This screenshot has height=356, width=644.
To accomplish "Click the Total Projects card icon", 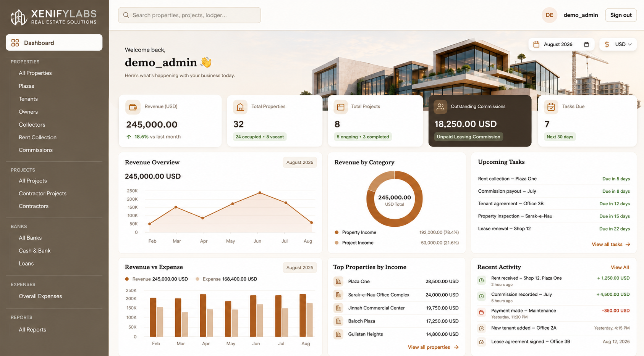I will 341,107.
